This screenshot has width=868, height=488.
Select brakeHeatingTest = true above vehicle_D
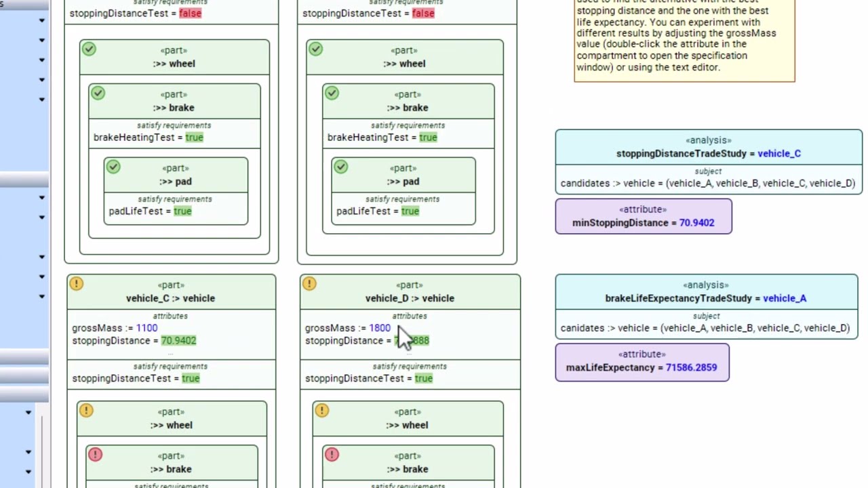(382, 138)
